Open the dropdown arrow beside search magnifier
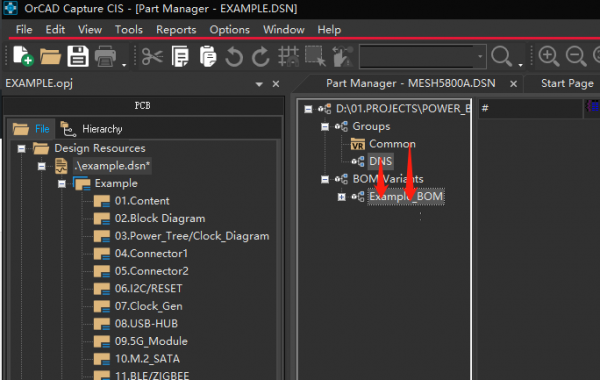This screenshot has height=380, width=600. point(520,65)
